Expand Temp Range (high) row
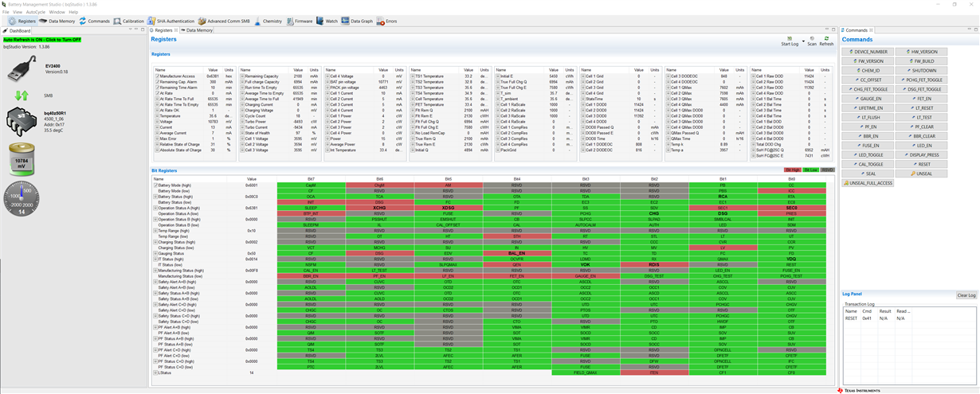This screenshot has width=980, height=394. tap(156, 231)
